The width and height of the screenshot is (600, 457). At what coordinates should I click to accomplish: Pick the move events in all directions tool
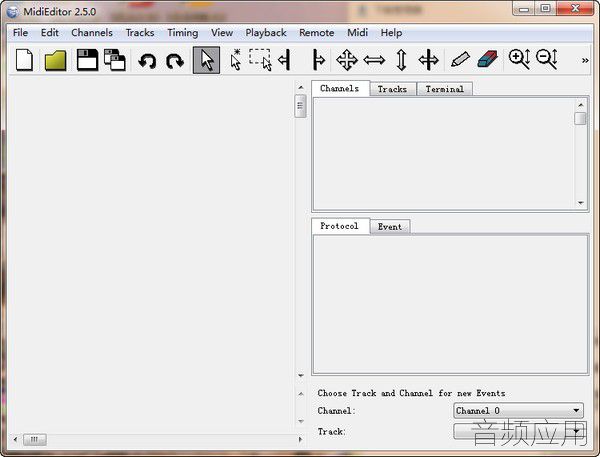(x=347, y=60)
